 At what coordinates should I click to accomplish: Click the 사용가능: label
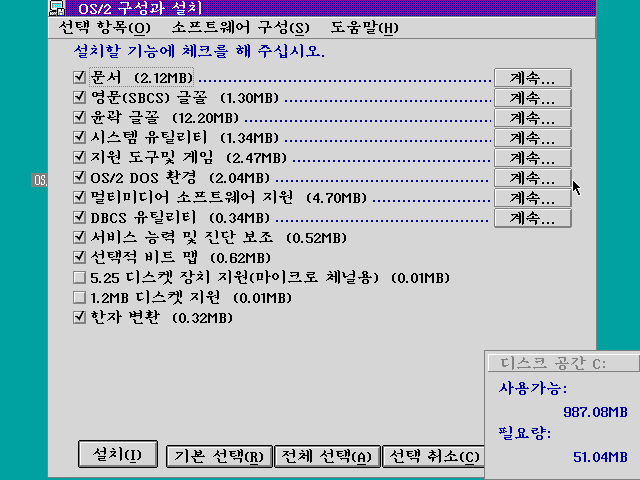click(533, 388)
